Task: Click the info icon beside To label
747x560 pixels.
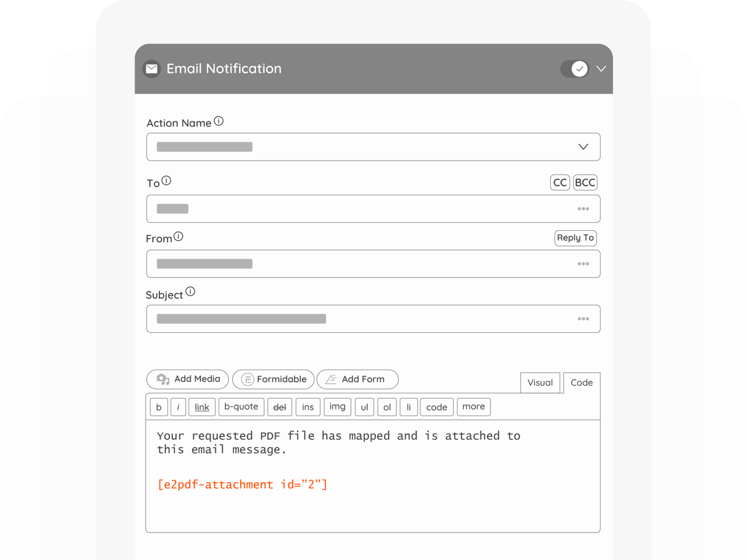Action: click(166, 181)
